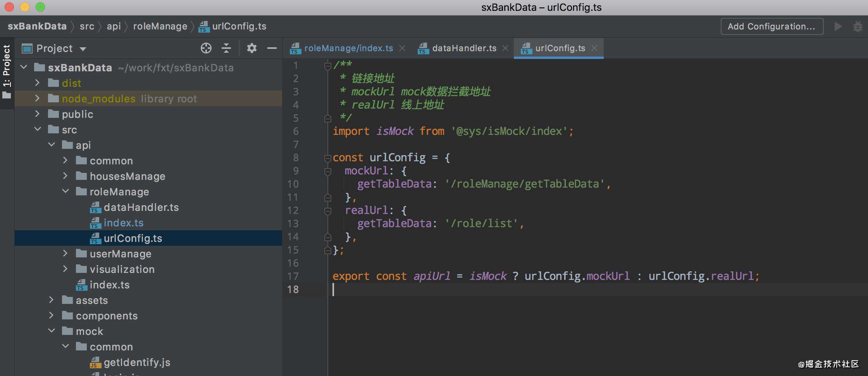Click the fold marker on line 8 urlConfig
The width and height of the screenshot is (868, 376).
tap(328, 158)
